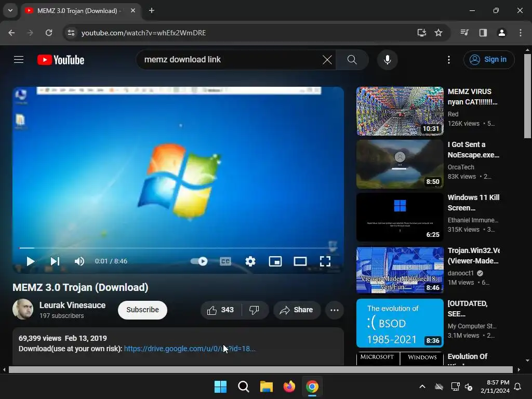Open Chrome profile icon
This screenshot has width=532, height=399.
[x=502, y=33]
